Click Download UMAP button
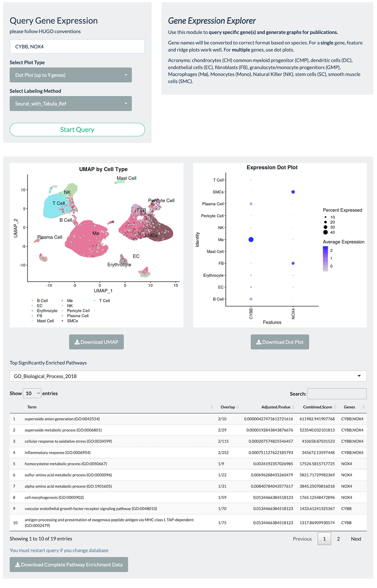Screen dimensions: 377x588 coord(96,342)
